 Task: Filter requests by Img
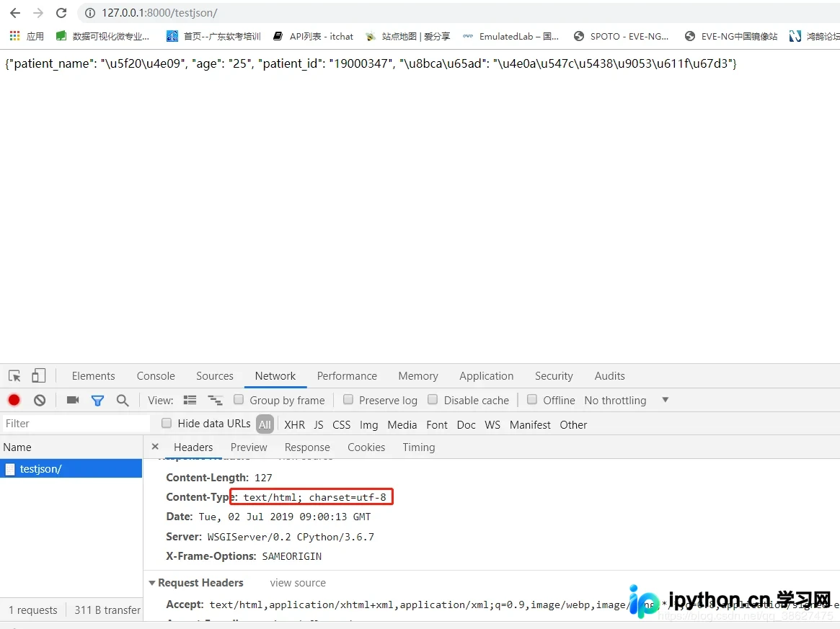tap(368, 424)
